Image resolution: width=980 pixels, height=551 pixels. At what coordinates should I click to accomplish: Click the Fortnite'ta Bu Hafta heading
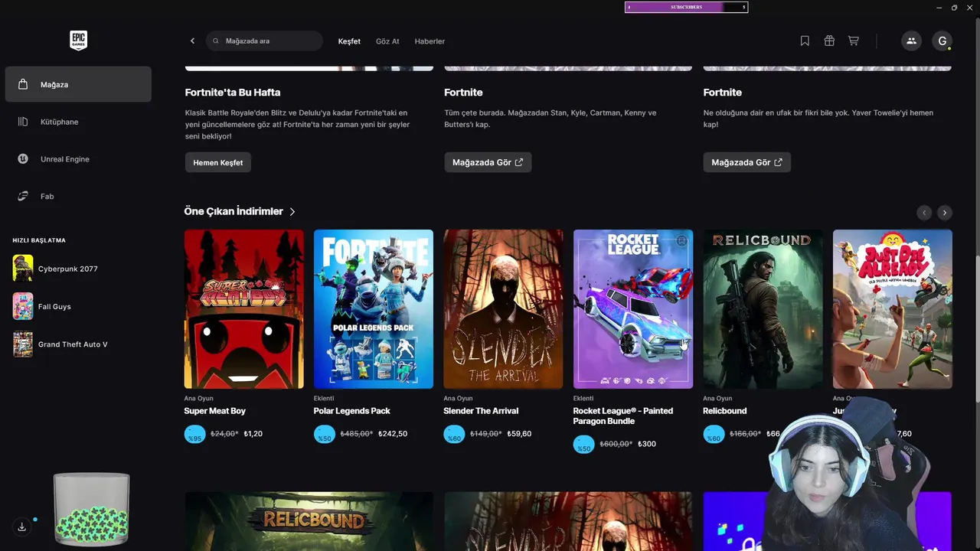tap(233, 93)
